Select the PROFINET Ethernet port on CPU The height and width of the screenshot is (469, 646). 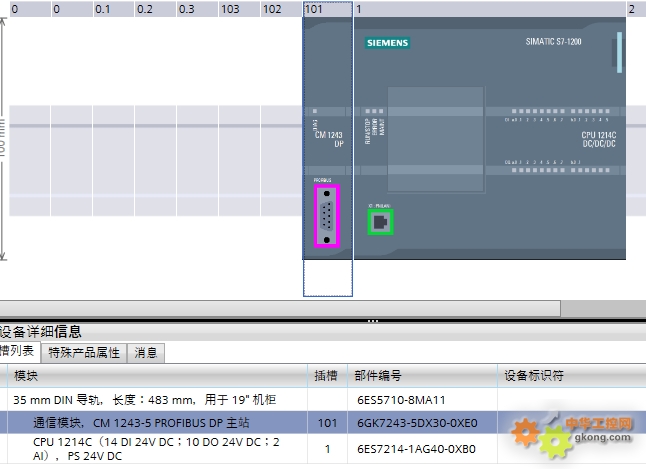click(380, 222)
